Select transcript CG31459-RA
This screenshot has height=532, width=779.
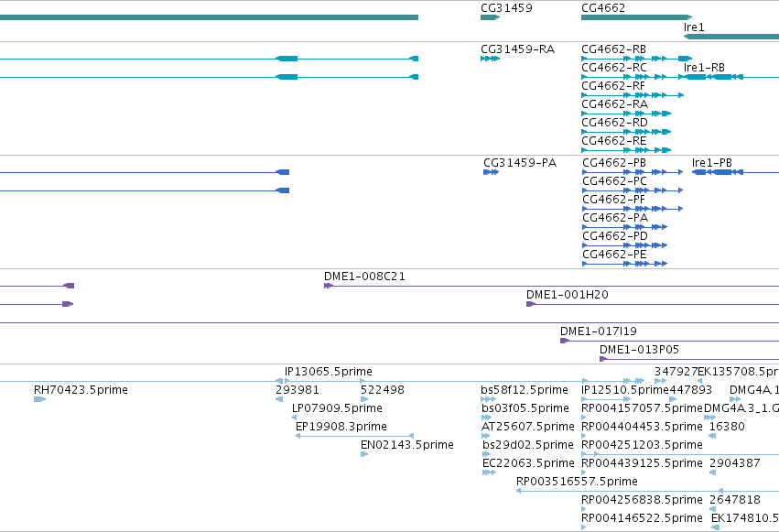517,49
